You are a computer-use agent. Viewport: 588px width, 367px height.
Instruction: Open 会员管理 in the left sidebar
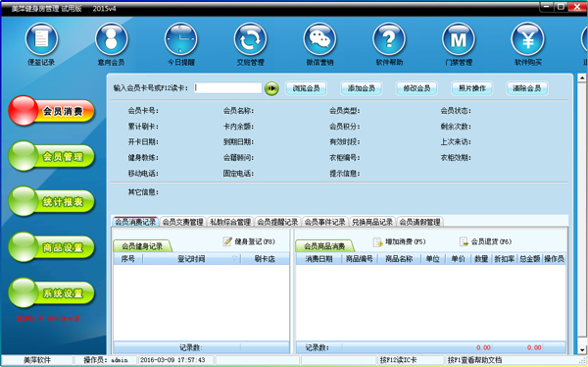(x=51, y=156)
